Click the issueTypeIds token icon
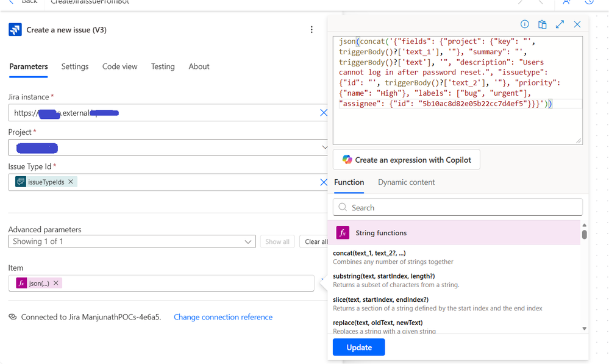 (x=21, y=182)
